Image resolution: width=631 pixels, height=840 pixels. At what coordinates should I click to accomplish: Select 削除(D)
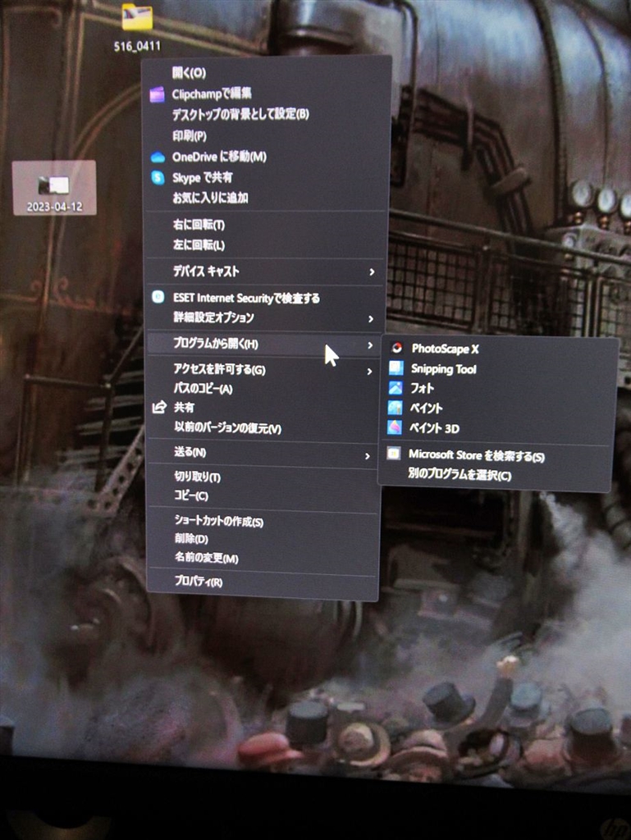pyautogui.click(x=191, y=538)
